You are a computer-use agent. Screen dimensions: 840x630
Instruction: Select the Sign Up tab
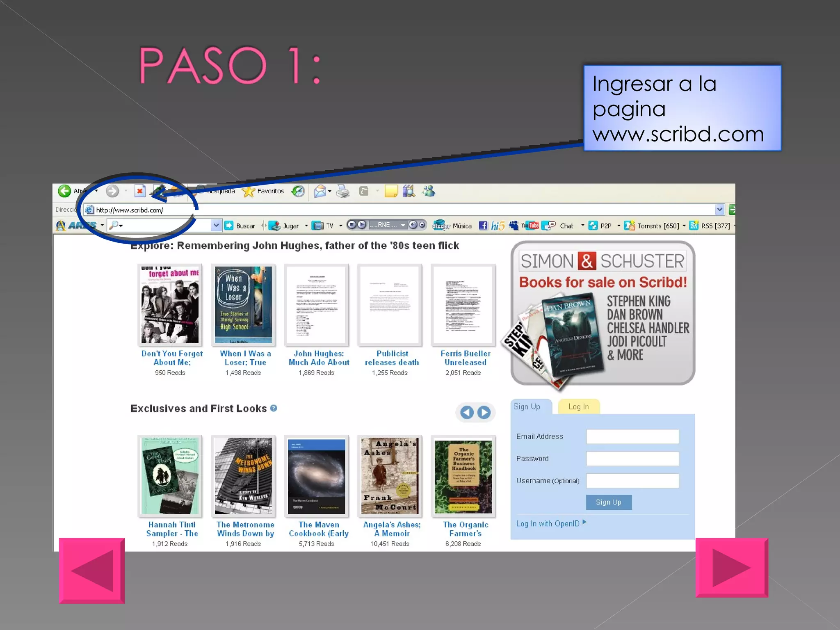point(527,406)
